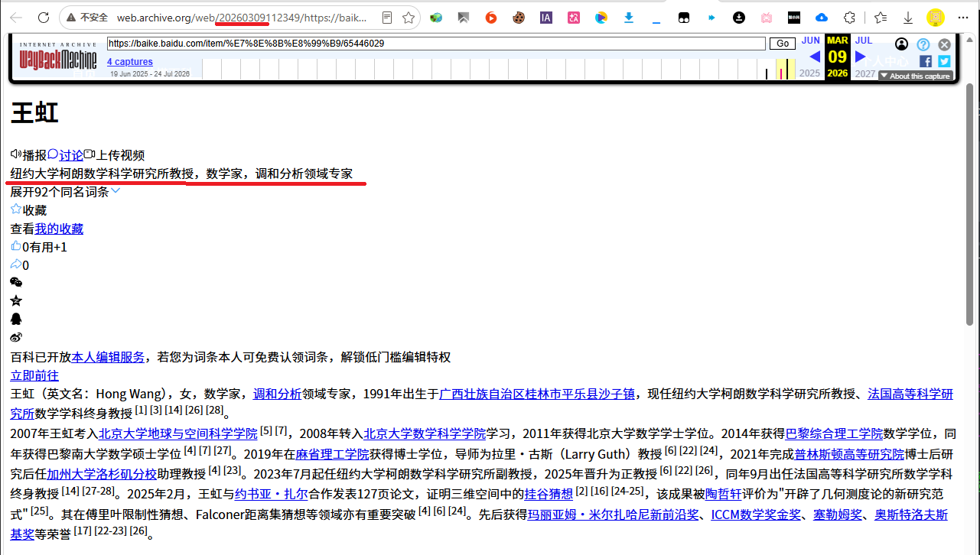The image size is (980, 555).
Task: Follow the 调和分析 link
Action: click(277, 394)
